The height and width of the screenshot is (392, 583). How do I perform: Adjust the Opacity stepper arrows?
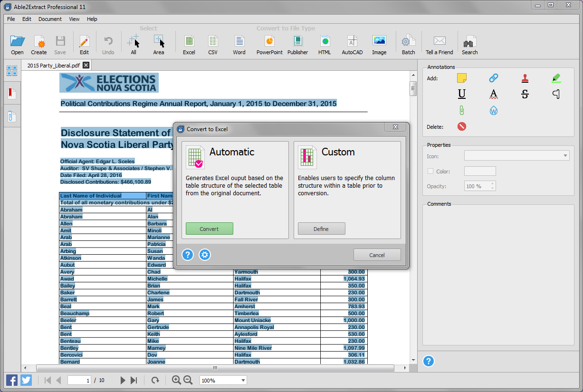click(x=492, y=186)
